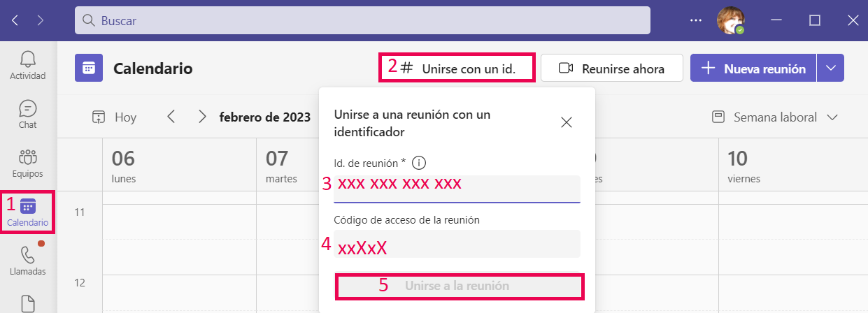868x313 pixels.
Task: Navigate forward with the title bar arrow
Action: [x=40, y=20]
